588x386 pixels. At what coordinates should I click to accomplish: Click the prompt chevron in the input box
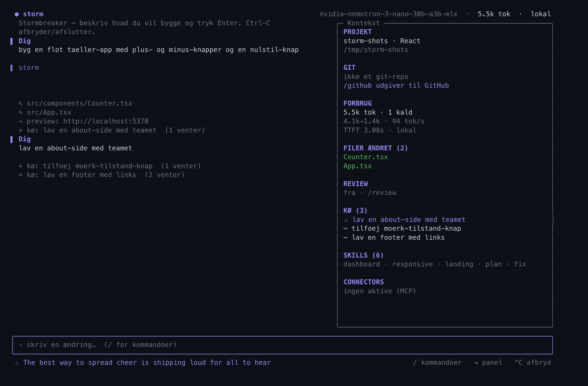pyautogui.click(x=21, y=345)
